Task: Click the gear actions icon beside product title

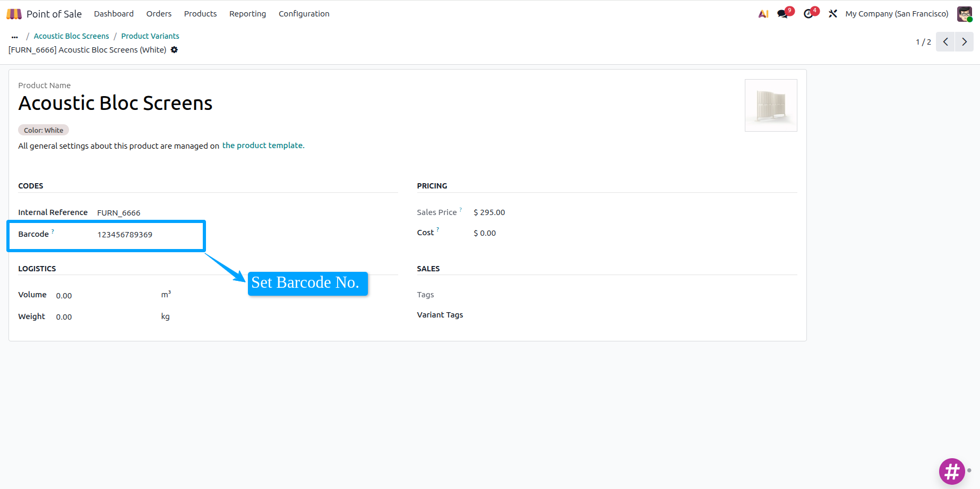Action: (x=174, y=50)
